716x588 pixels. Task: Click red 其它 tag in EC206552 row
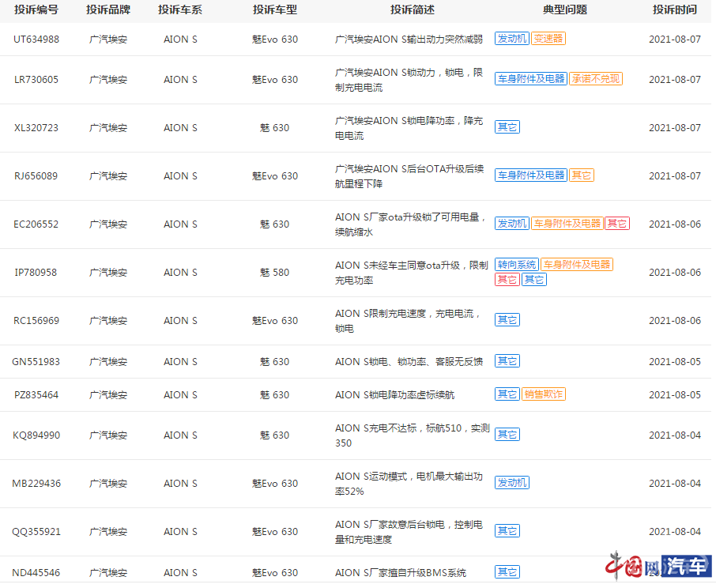(617, 224)
